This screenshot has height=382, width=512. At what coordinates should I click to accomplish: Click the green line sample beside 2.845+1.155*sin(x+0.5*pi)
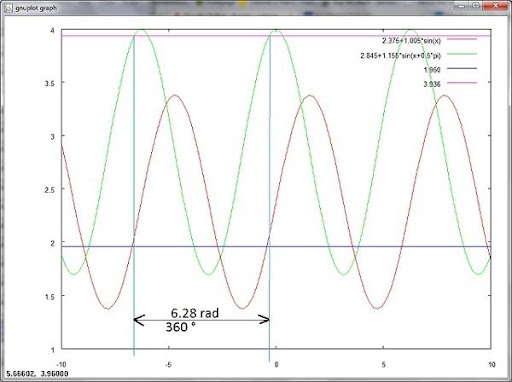[x=462, y=54]
